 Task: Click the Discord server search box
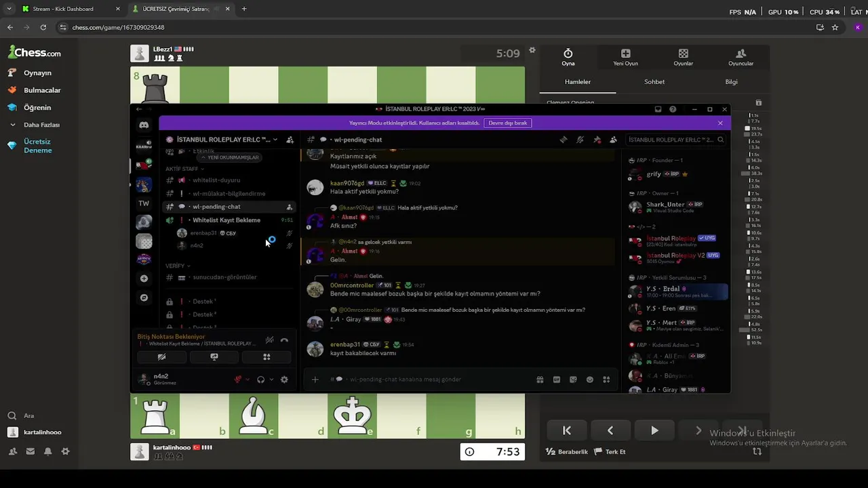(x=675, y=140)
